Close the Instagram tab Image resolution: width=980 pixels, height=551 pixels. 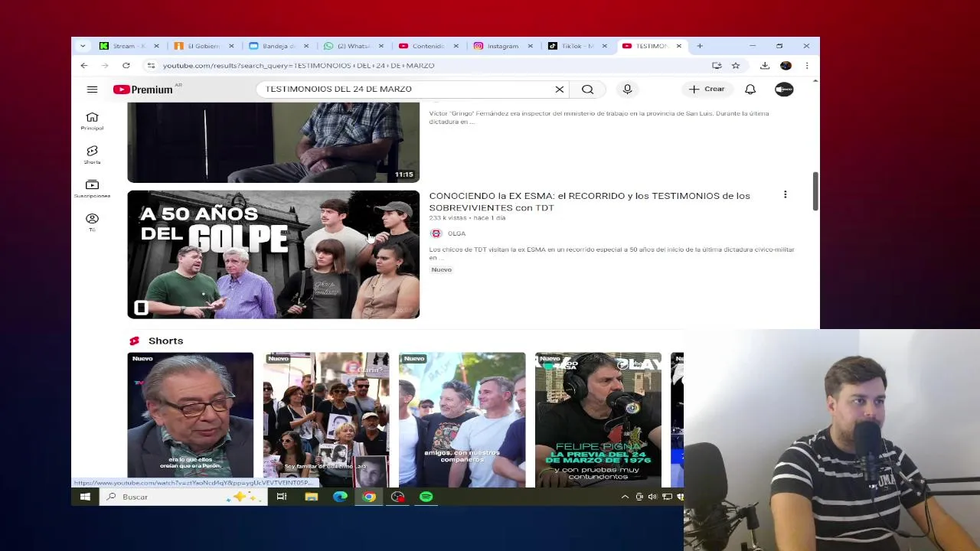(530, 46)
